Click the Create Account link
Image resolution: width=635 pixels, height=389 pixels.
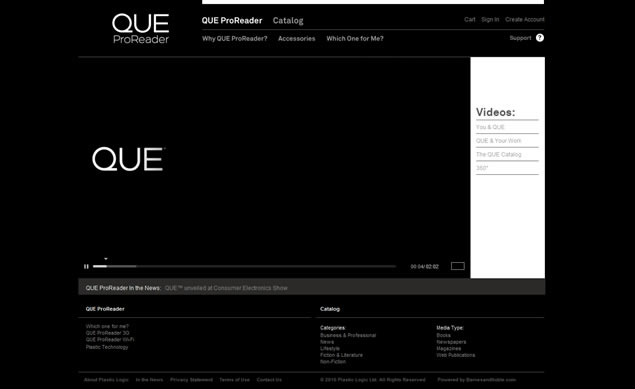pyautogui.click(x=524, y=19)
